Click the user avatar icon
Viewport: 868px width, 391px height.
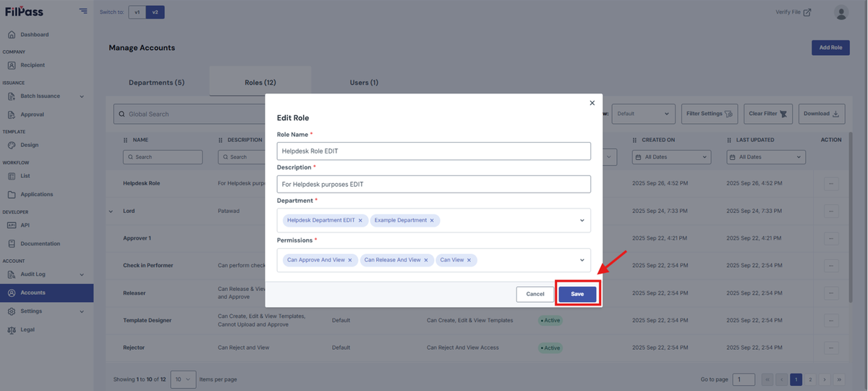pyautogui.click(x=841, y=12)
